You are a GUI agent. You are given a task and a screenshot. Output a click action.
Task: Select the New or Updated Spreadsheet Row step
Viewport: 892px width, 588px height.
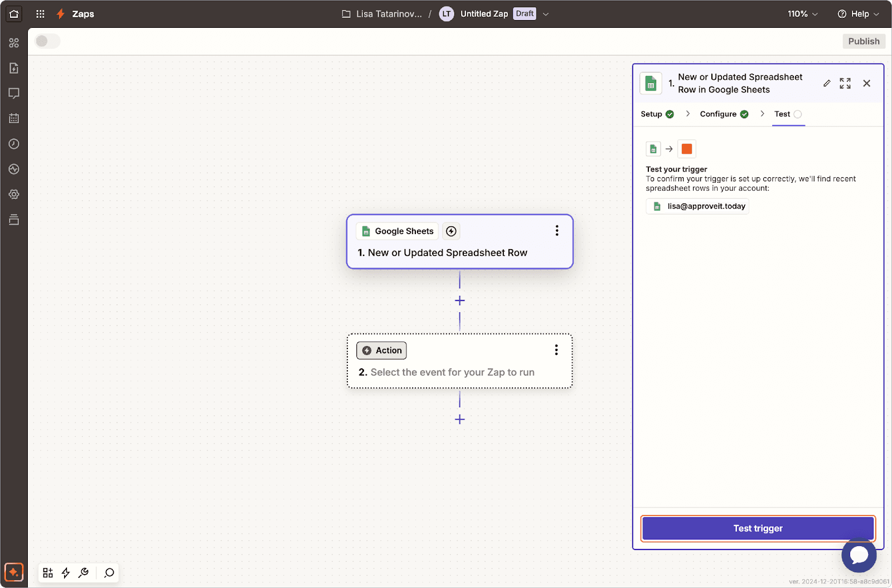point(460,241)
